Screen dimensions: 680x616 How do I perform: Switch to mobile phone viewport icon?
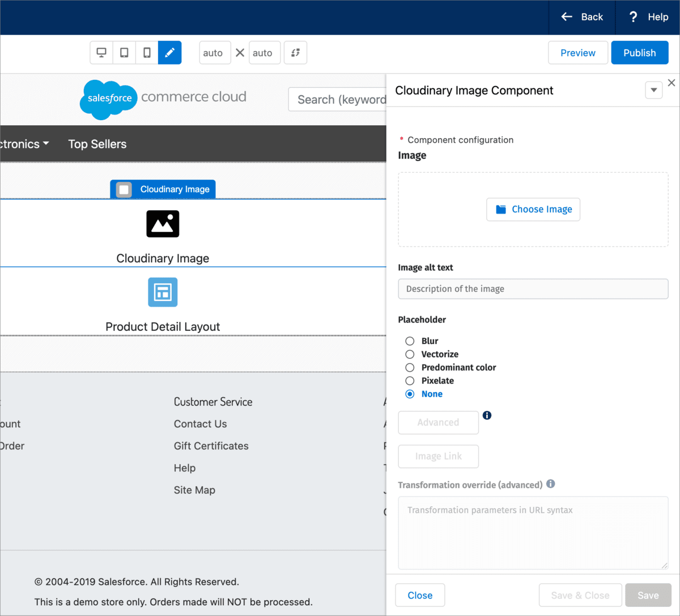click(147, 53)
